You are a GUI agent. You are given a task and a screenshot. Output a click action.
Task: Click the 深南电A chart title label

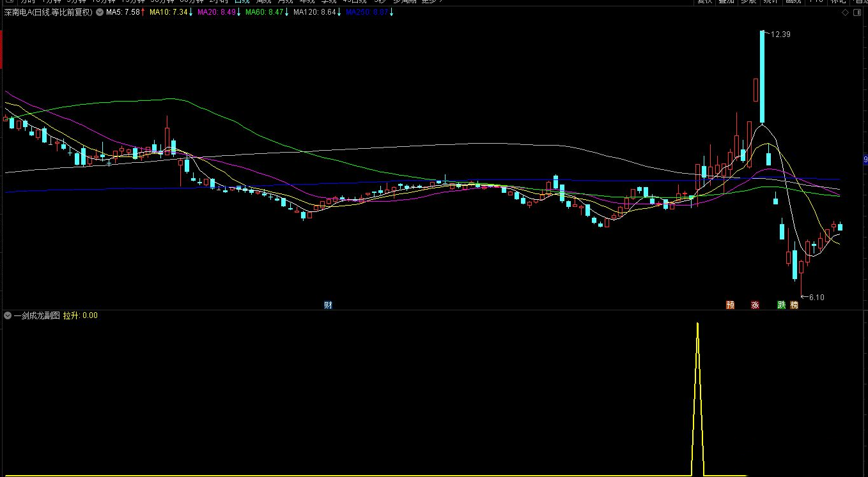pyautogui.click(x=49, y=12)
